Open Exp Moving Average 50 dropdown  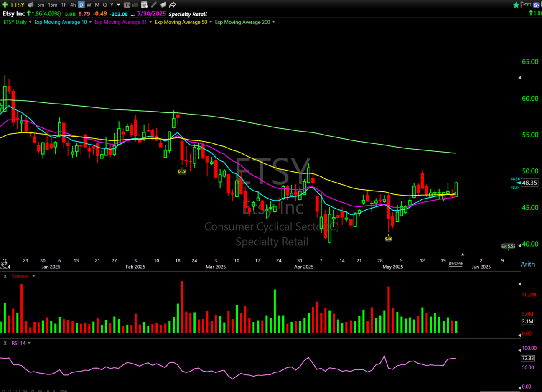coord(211,22)
